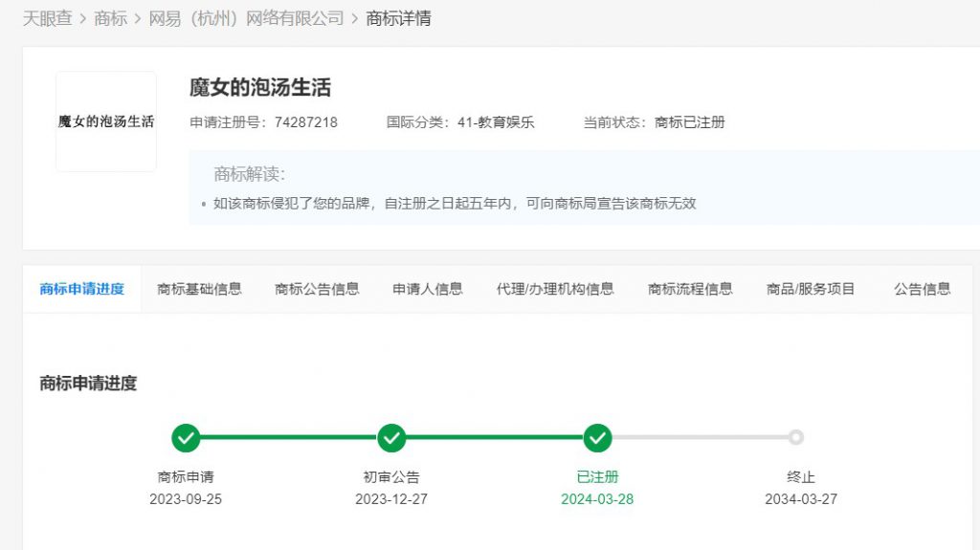This screenshot has width=980, height=550.
Task: Click the 初审公告 green checkmark step icon
Action: [x=391, y=437]
